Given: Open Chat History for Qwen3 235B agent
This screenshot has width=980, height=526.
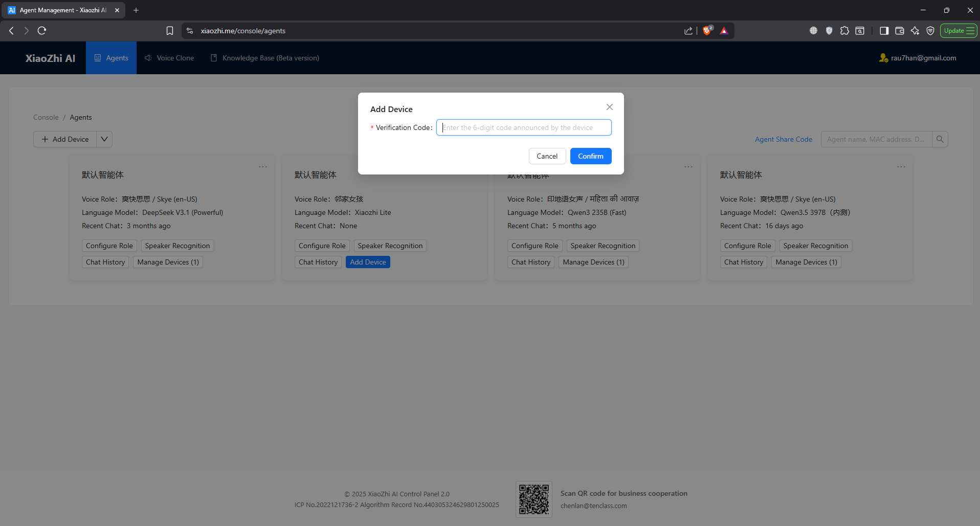Looking at the screenshot, I should point(531,262).
